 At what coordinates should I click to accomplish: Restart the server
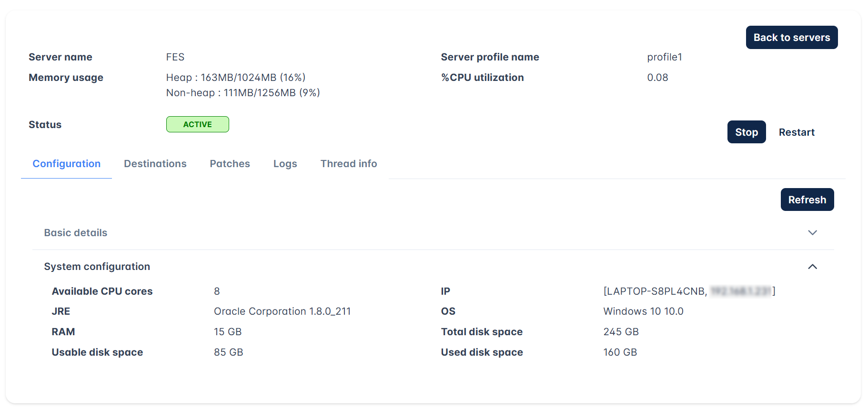797,132
